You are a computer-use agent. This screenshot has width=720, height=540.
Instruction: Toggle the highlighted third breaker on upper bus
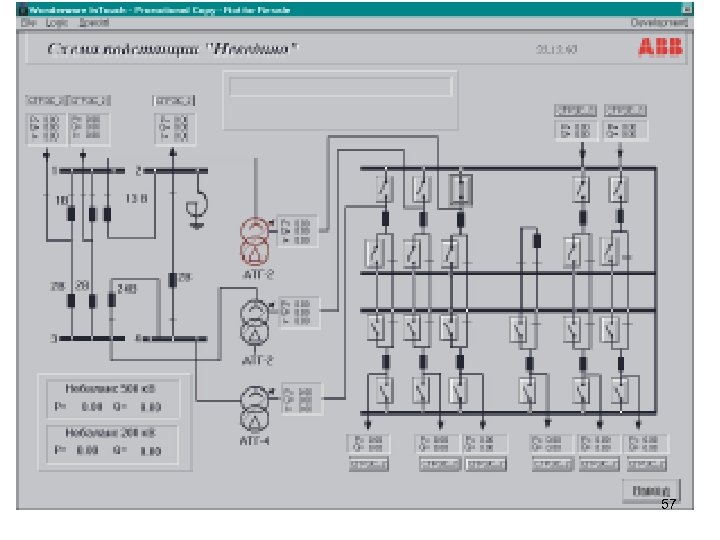pyautogui.click(x=461, y=189)
